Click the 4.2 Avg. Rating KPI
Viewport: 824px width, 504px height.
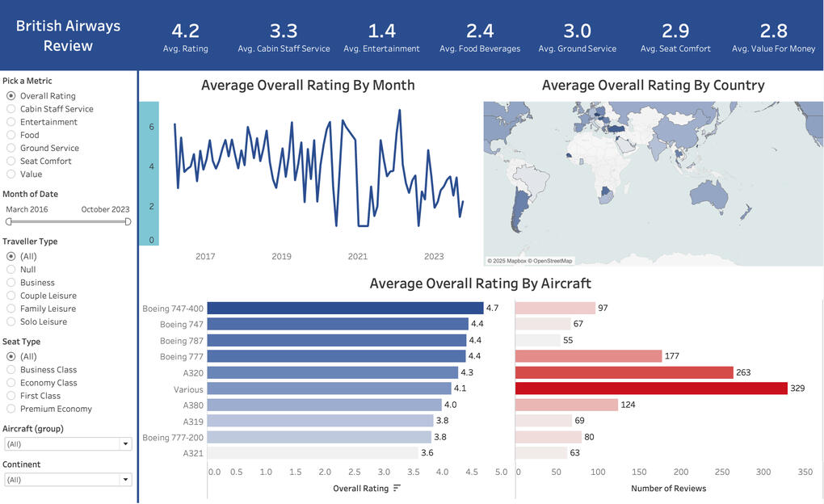point(186,37)
